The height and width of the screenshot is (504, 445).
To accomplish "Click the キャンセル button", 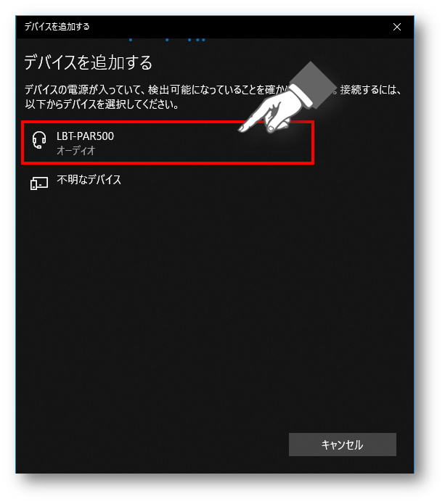I will click(343, 445).
